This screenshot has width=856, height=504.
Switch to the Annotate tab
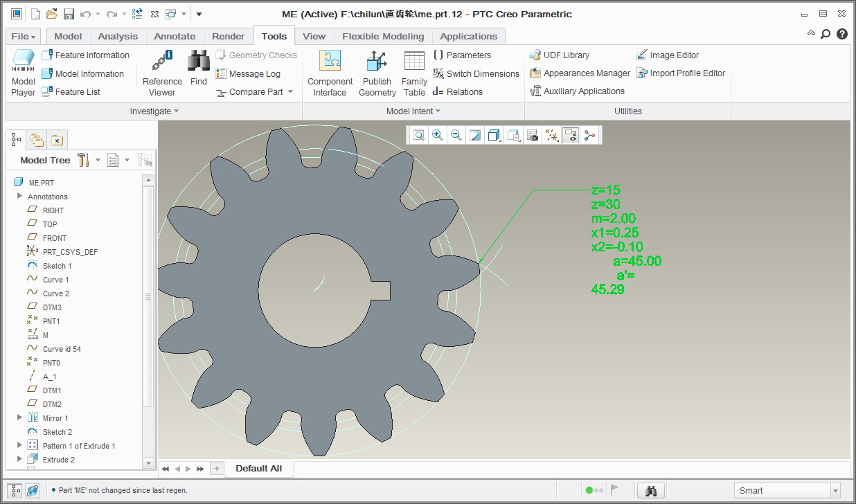click(x=175, y=36)
